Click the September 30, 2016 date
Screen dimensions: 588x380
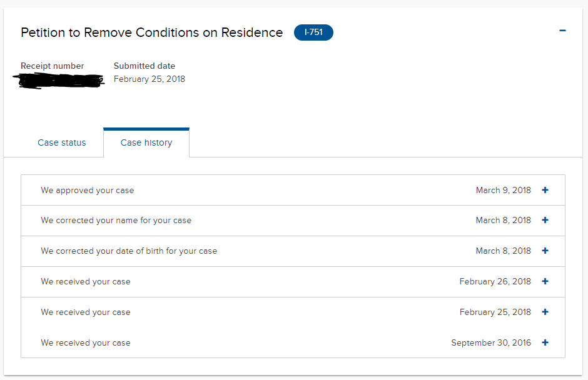(490, 342)
